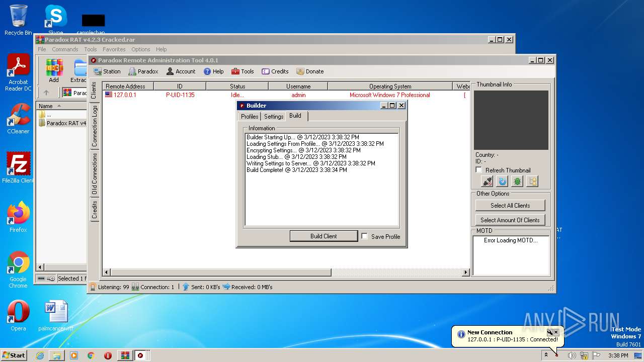The height and width of the screenshot is (362, 644).
Task: Click Select All Clients button
Action: [x=510, y=205]
